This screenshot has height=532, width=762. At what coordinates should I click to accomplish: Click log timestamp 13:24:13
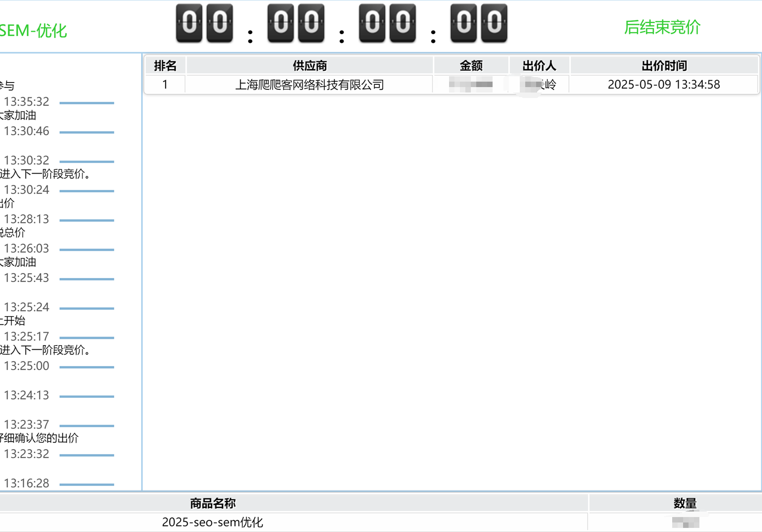point(26,395)
